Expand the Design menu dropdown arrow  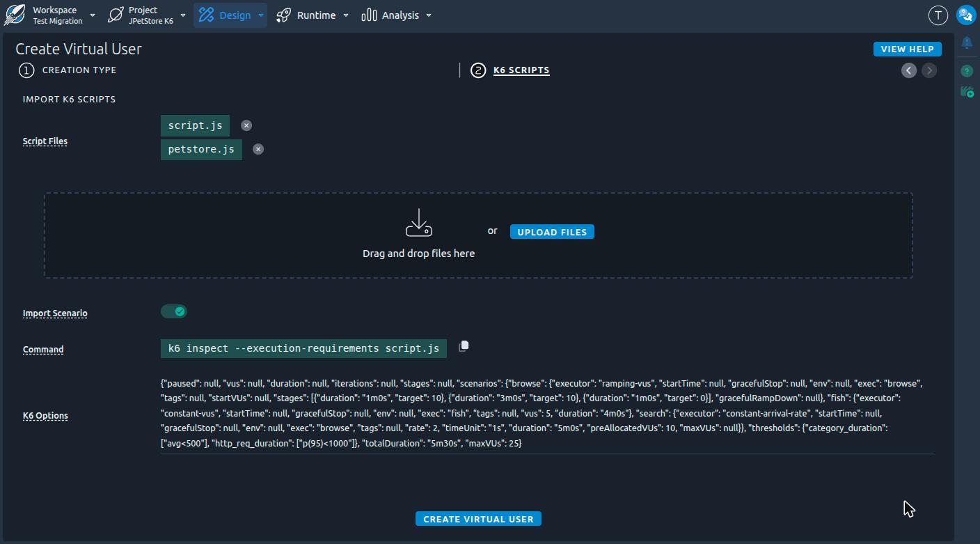(x=261, y=15)
